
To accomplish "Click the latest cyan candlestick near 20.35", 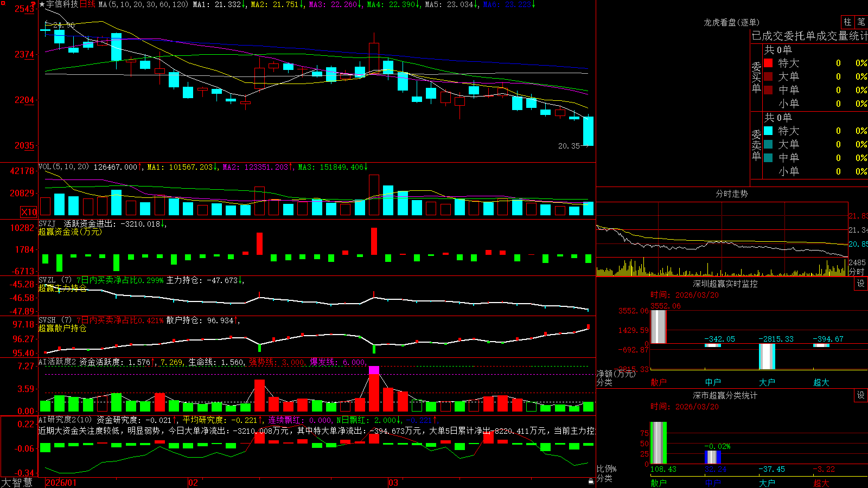I will point(588,131).
